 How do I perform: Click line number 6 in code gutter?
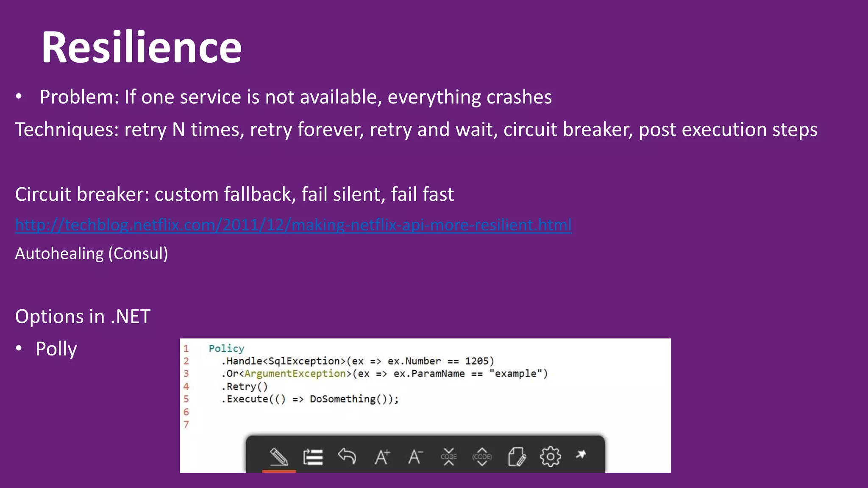[x=186, y=412]
